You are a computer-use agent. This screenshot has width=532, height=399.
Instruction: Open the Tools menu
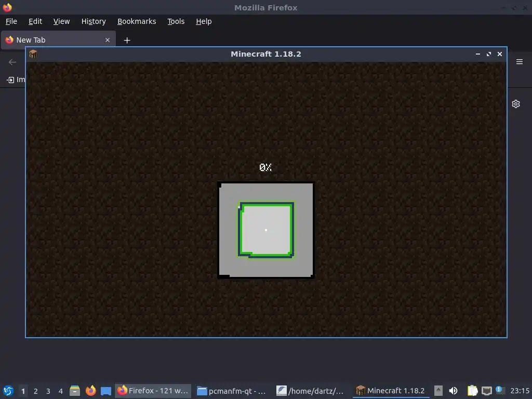coord(176,21)
